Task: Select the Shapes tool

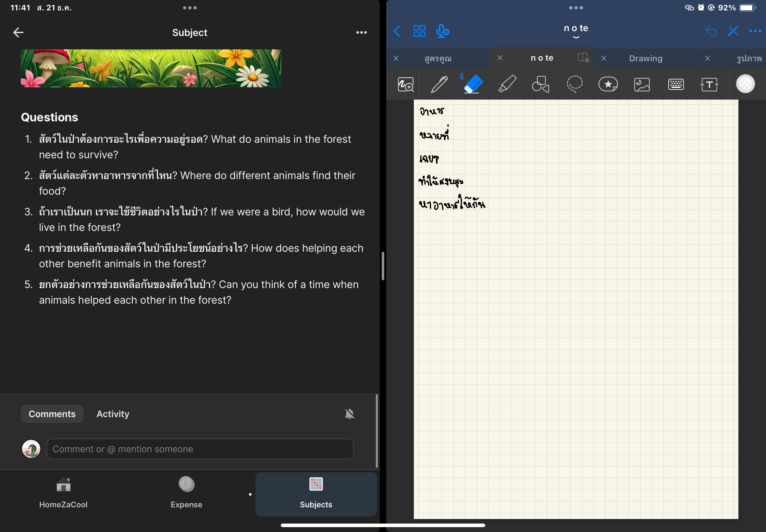Action: click(x=540, y=84)
